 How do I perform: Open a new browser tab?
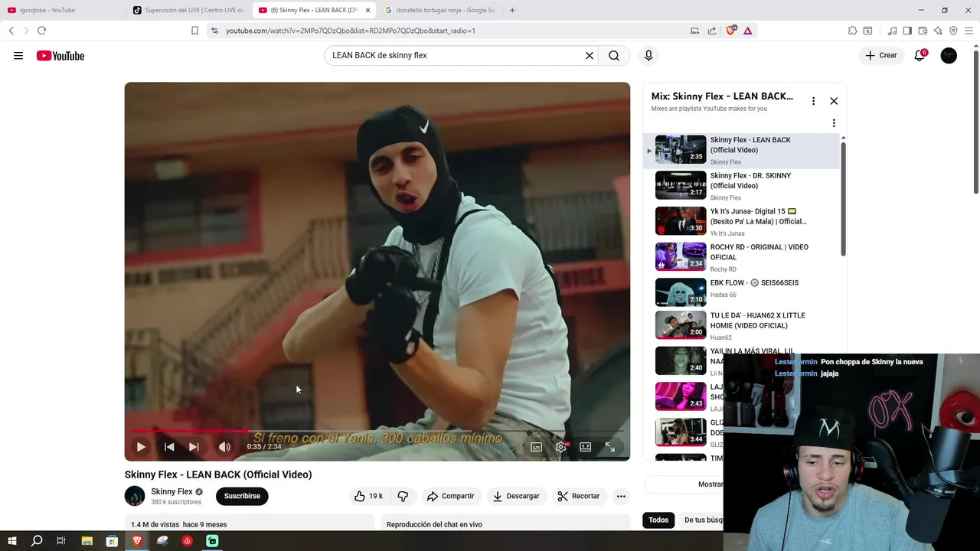[512, 10]
